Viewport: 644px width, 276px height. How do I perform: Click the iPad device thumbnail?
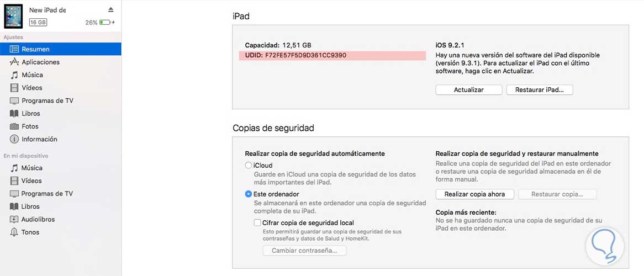[13, 16]
